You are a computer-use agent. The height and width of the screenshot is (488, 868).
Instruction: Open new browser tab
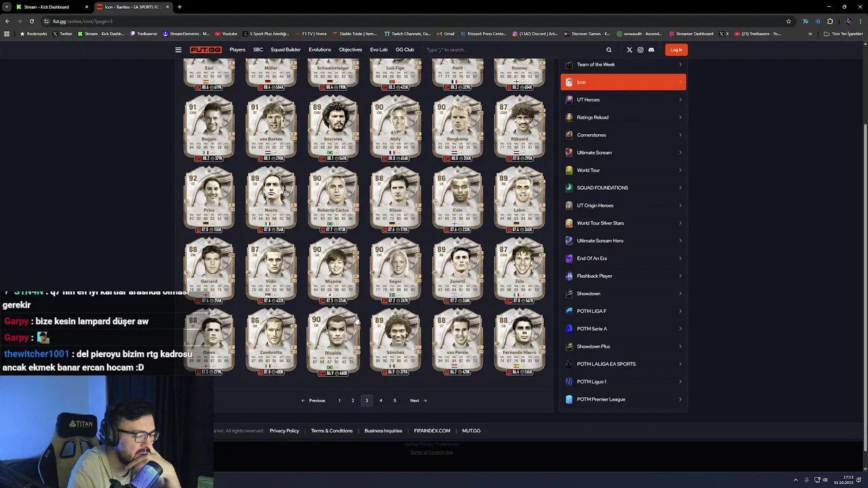click(179, 7)
